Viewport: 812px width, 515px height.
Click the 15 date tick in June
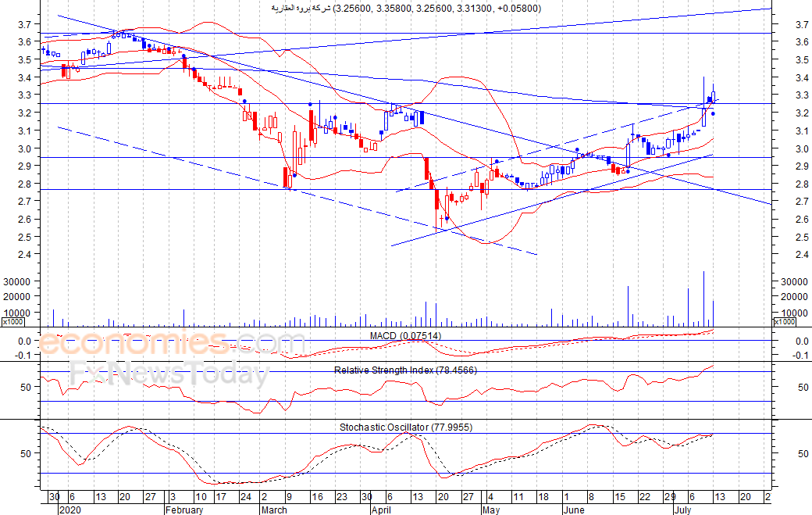click(x=619, y=497)
